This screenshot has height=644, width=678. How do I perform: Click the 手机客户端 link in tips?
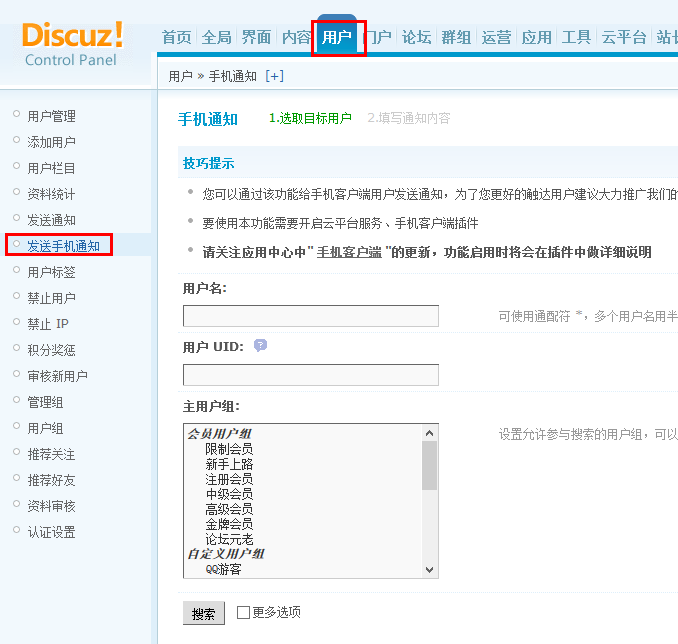click(349, 252)
